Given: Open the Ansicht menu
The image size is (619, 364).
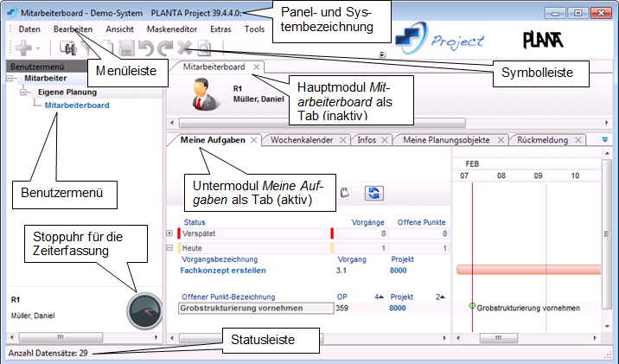Looking at the screenshot, I should [x=119, y=29].
